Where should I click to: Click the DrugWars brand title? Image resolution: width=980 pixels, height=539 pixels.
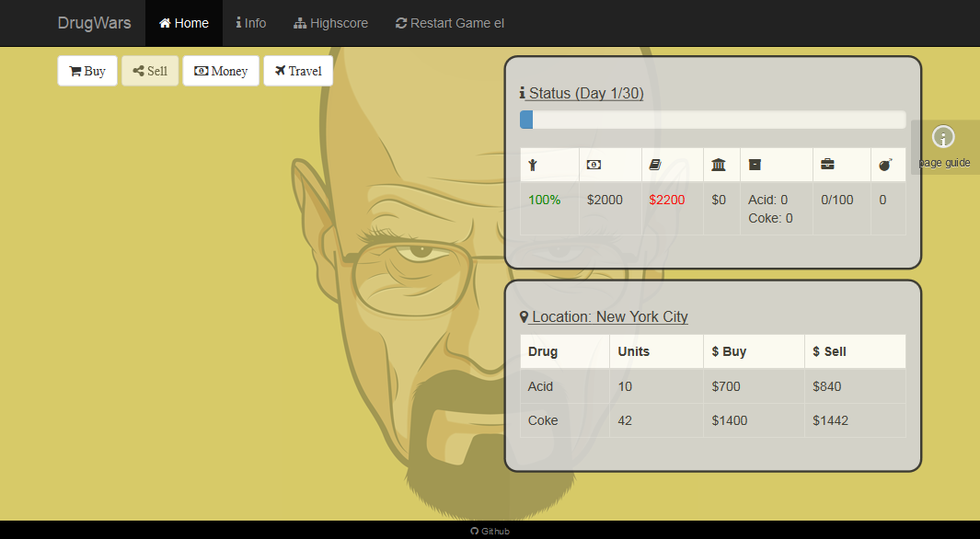[95, 23]
